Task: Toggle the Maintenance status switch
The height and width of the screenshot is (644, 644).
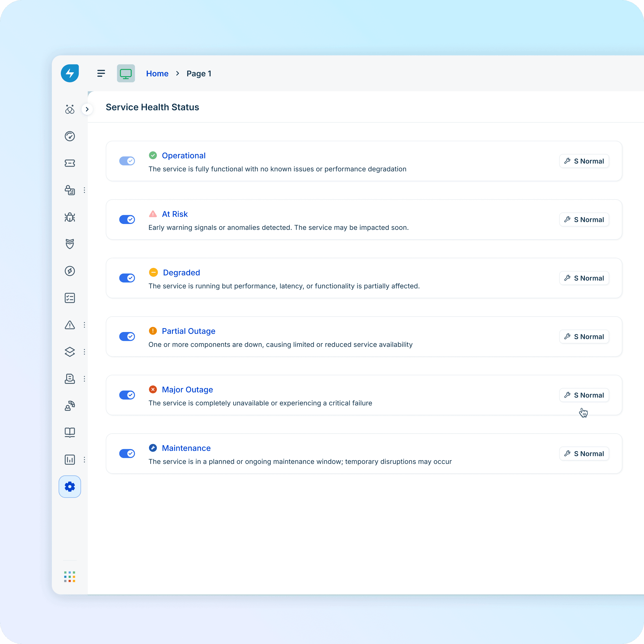Action: 127,454
